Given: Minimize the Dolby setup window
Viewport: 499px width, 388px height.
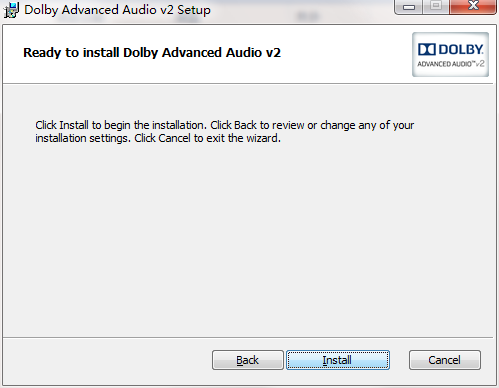Looking at the screenshot, I should coord(409,7).
